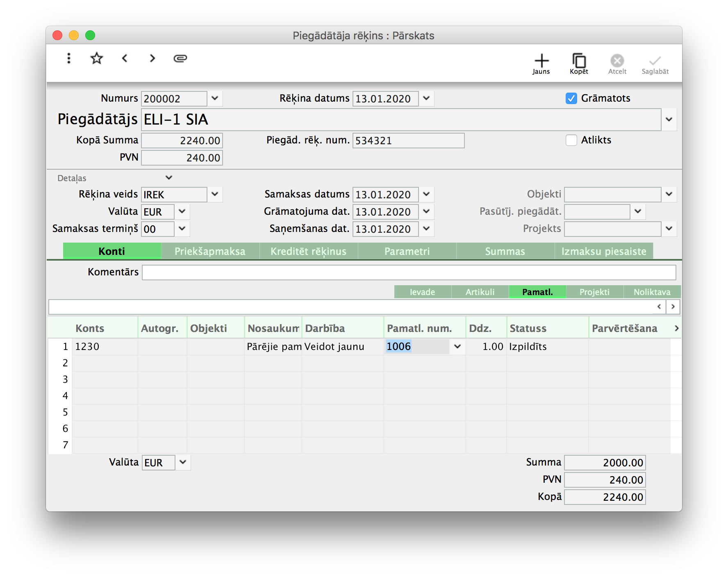The height and width of the screenshot is (577, 728).
Task: Click the header PVN field showing 240.00
Action: [x=182, y=158]
